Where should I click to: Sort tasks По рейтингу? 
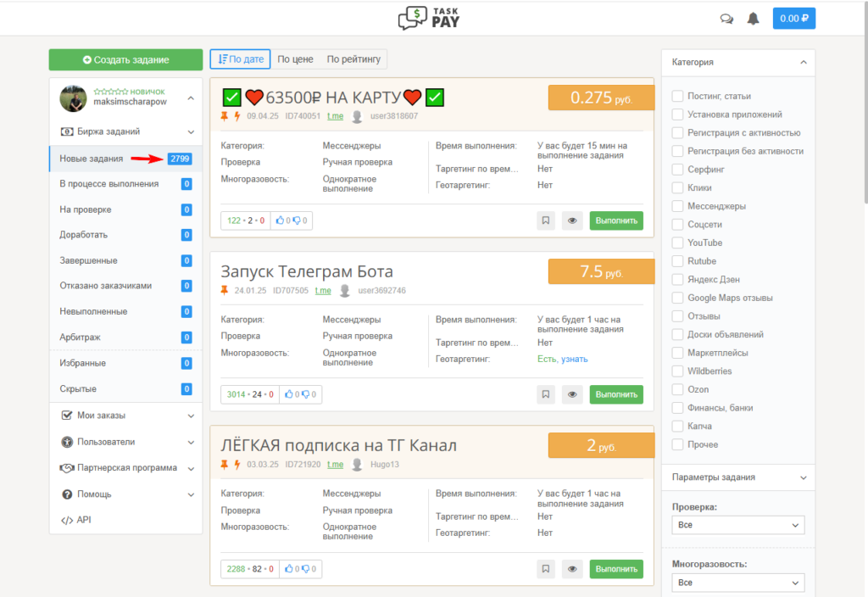pos(353,59)
